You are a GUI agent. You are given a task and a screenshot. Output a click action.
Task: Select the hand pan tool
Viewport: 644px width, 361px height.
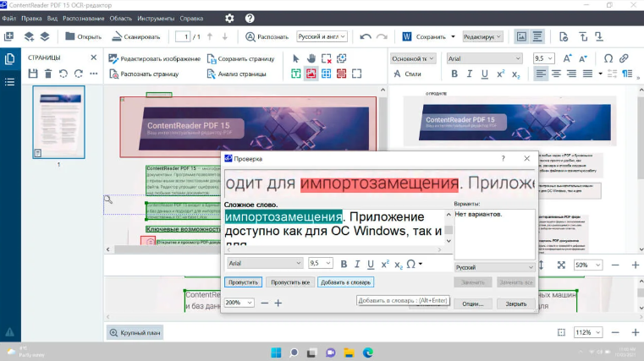click(x=311, y=58)
